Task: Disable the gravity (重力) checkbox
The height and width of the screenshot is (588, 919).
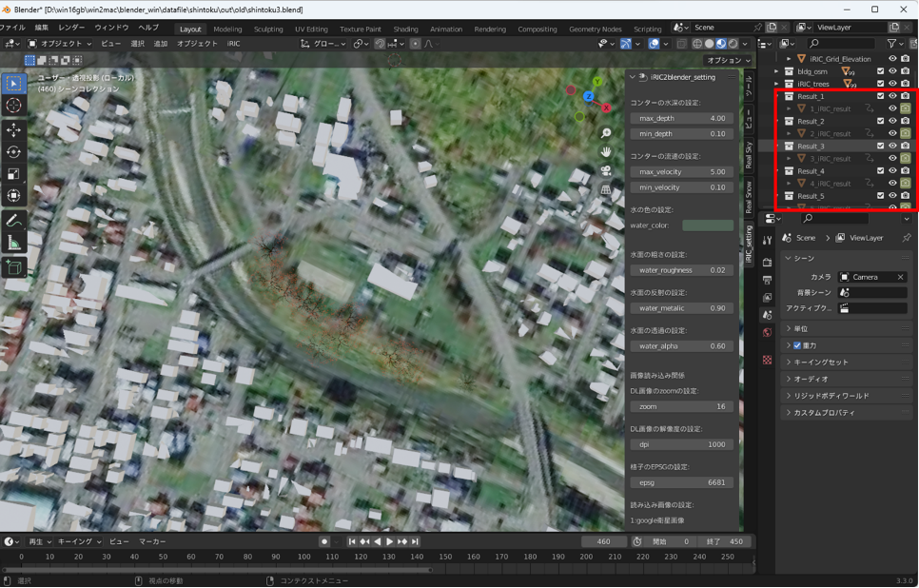Action: point(797,345)
